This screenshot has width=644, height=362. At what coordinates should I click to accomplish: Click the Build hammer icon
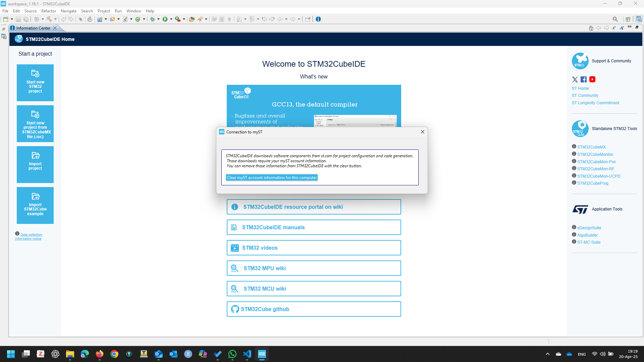49,19
